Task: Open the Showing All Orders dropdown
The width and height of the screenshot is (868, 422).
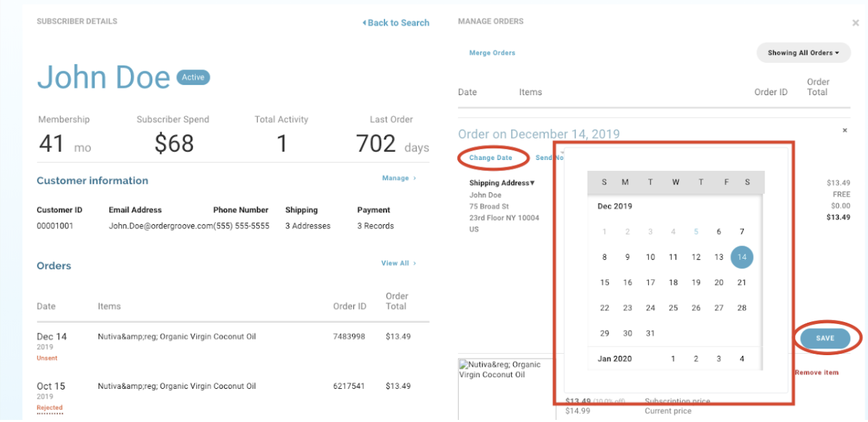Action: pos(803,53)
